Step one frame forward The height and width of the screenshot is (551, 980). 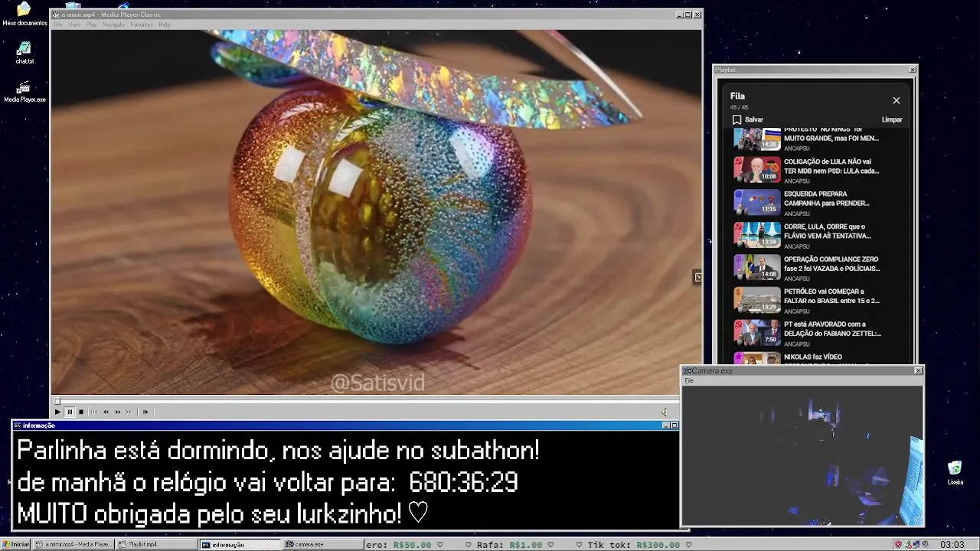point(145,412)
